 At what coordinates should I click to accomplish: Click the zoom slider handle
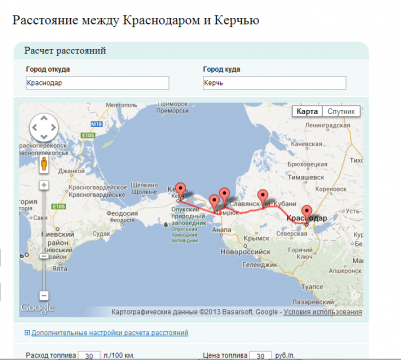44,256
